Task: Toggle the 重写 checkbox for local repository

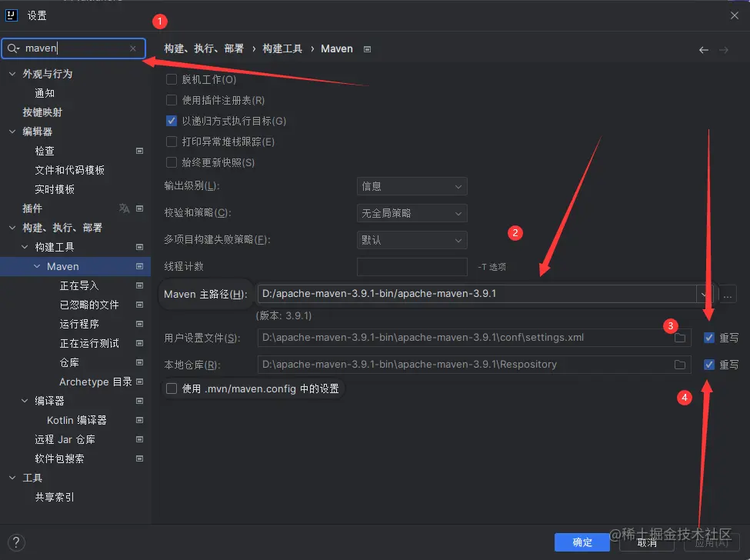Action: [x=709, y=365]
